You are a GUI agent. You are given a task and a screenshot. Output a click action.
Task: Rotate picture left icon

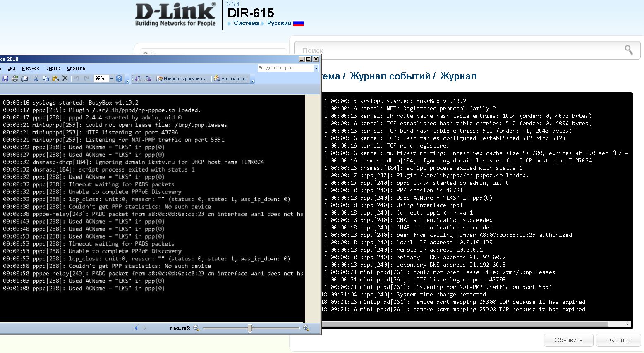point(138,79)
